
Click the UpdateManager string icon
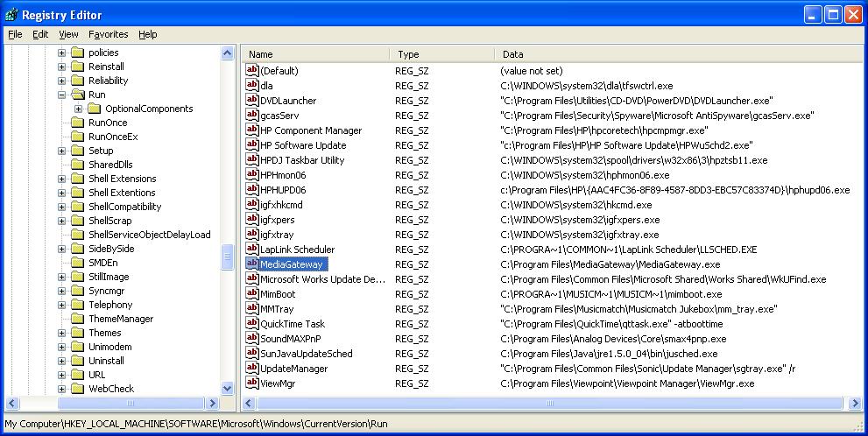pyautogui.click(x=252, y=368)
